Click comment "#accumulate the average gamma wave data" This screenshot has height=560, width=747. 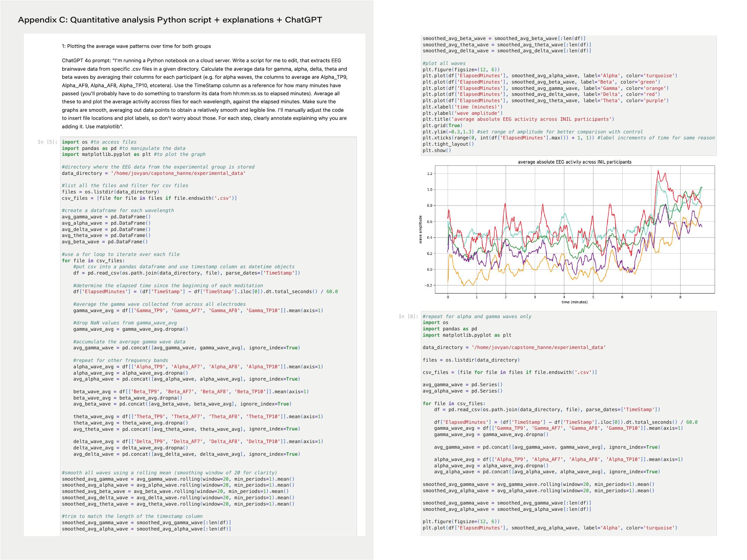coord(129,342)
